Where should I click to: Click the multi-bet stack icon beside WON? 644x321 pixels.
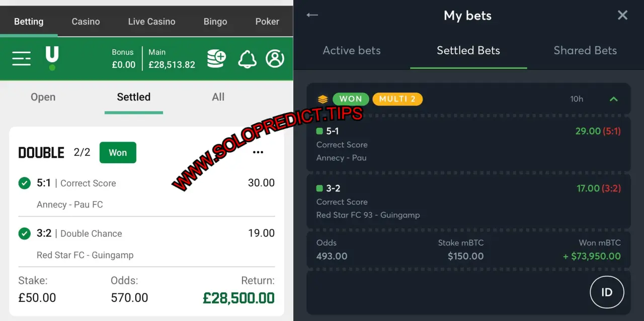(323, 99)
